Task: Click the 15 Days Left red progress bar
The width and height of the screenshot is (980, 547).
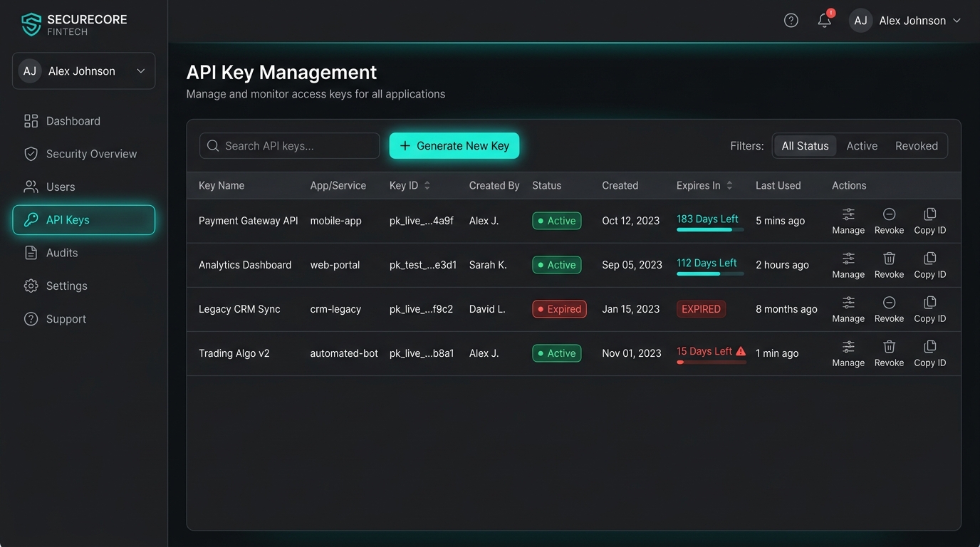Action: click(x=711, y=362)
